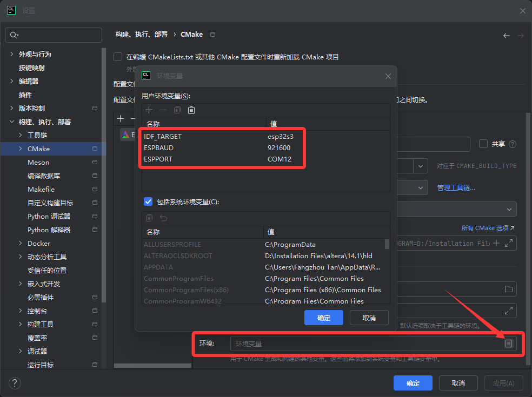532x397 pixels.
Task: Click project icon beside Makefile
Action: (95, 189)
